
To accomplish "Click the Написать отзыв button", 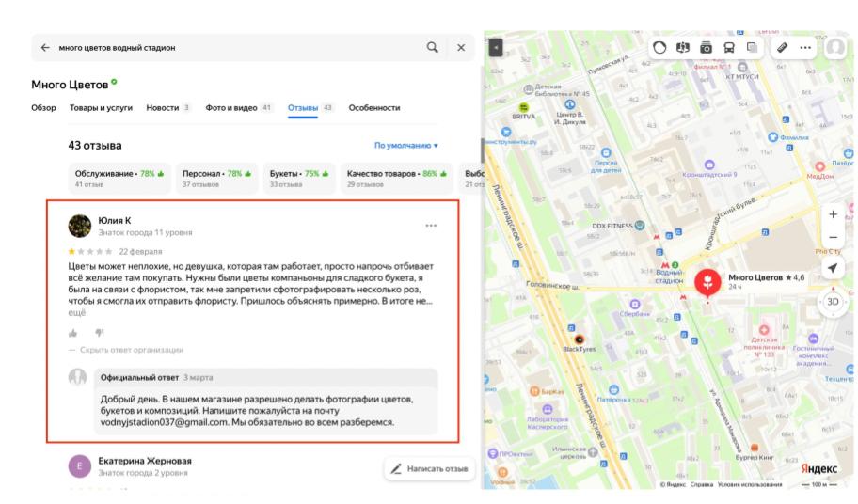I will tap(430, 468).
